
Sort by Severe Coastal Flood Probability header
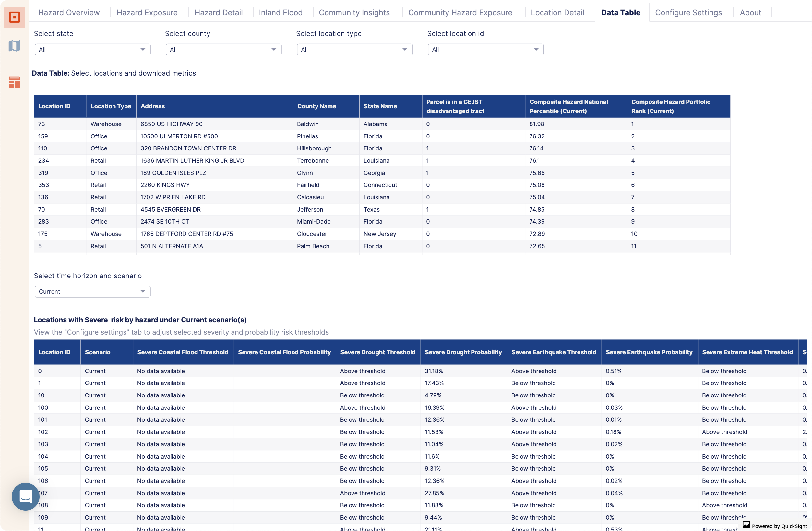click(285, 352)
